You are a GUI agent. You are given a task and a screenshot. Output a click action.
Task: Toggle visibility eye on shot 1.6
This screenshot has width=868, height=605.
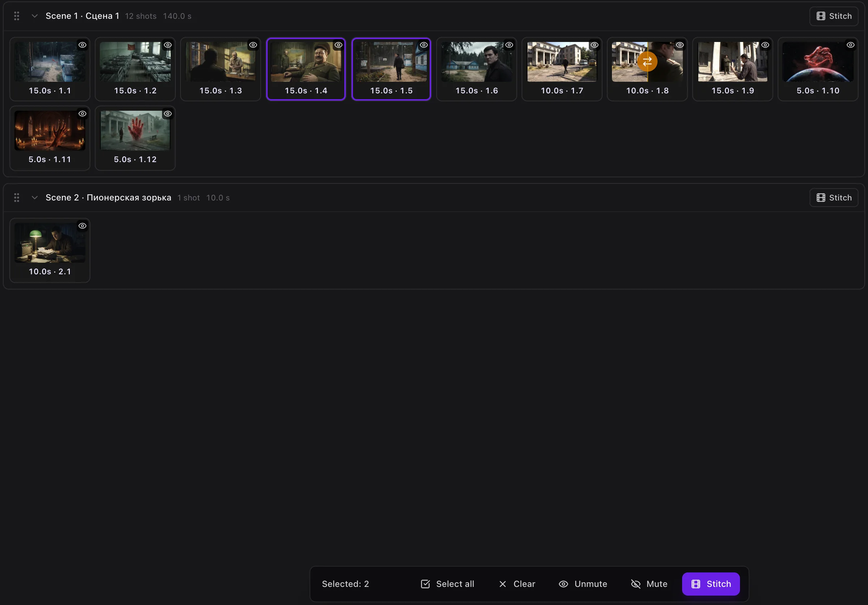coord(509,45)
